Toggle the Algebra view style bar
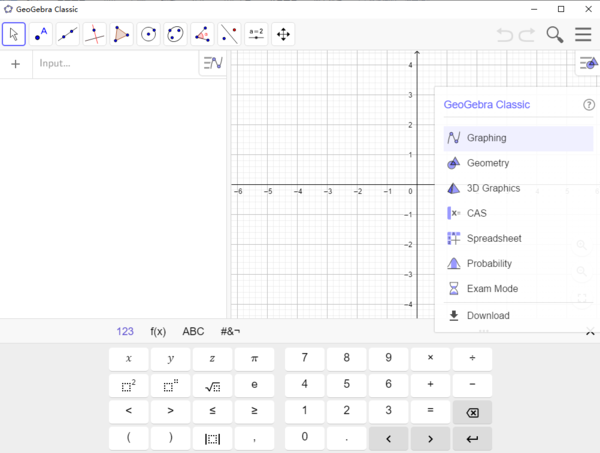 (x=212, y=63)
